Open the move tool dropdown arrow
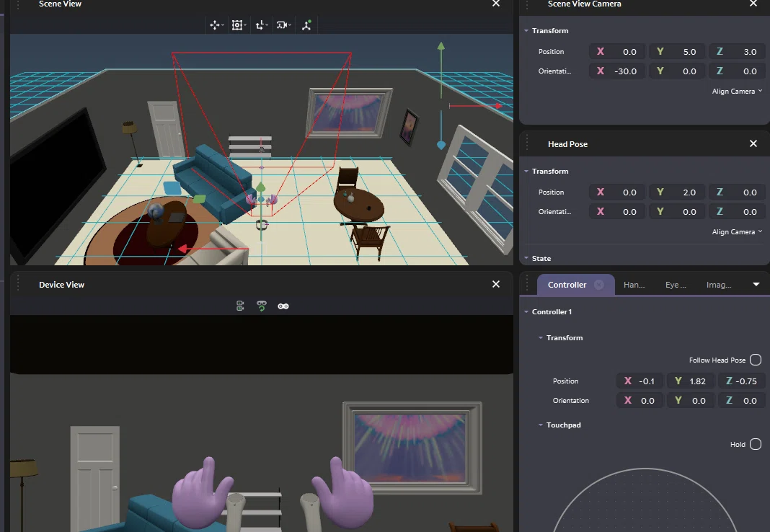 point(223,25)
